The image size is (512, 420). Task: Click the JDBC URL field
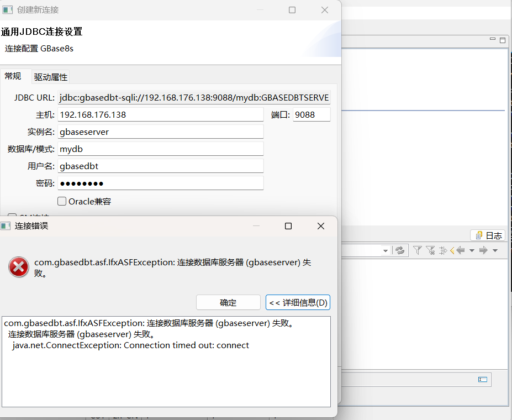pos(194,98)
